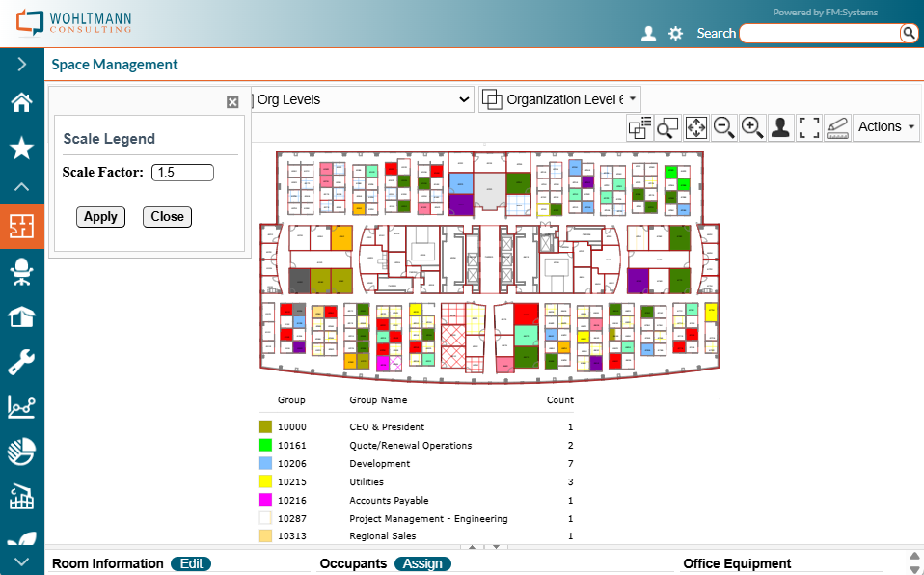This screenshot has width=924, height=575.
Task: Open the measure ruler tool
Action: [x=837, y=127]
